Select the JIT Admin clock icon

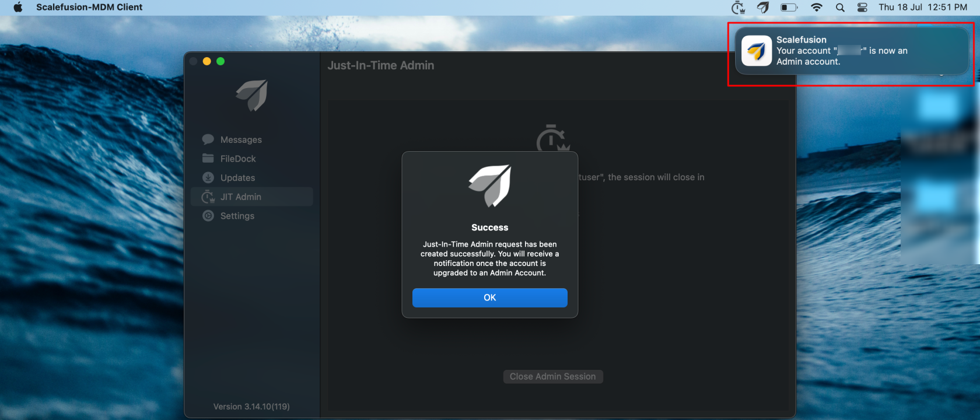click(x=208, y=197)
